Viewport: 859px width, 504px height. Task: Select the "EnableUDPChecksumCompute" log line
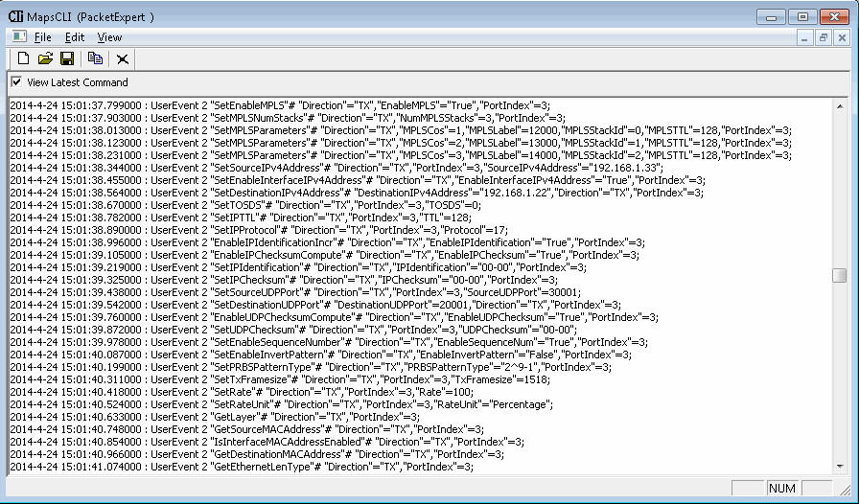pyautogui.click(x=335, y=317)
